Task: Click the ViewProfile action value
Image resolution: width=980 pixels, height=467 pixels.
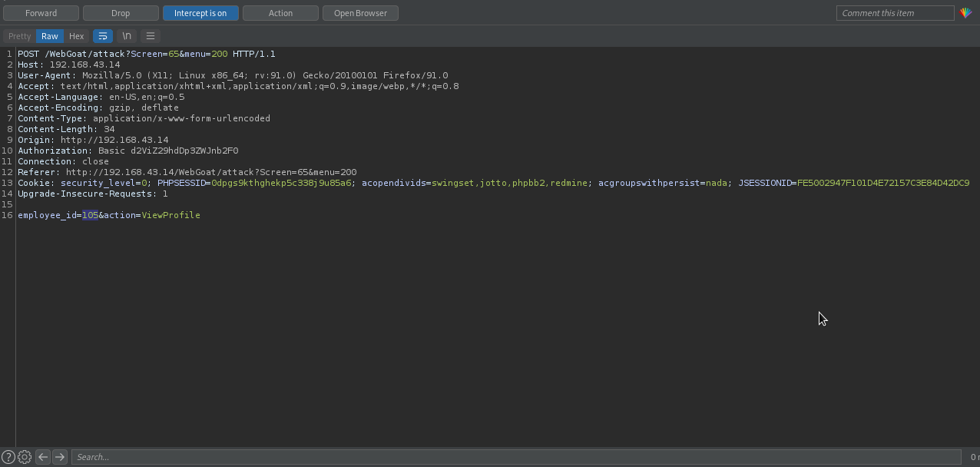Action: (x=171, y=215)
